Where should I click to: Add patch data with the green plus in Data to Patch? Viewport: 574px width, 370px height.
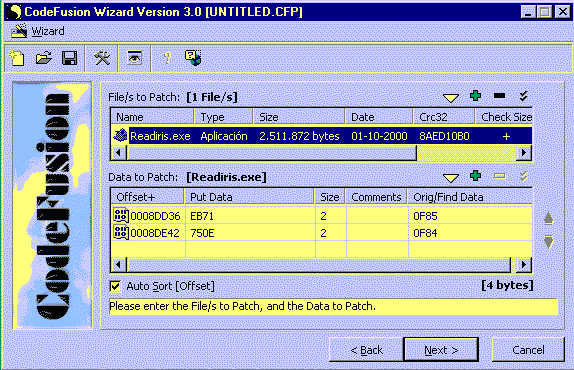[x=475, y=176]
